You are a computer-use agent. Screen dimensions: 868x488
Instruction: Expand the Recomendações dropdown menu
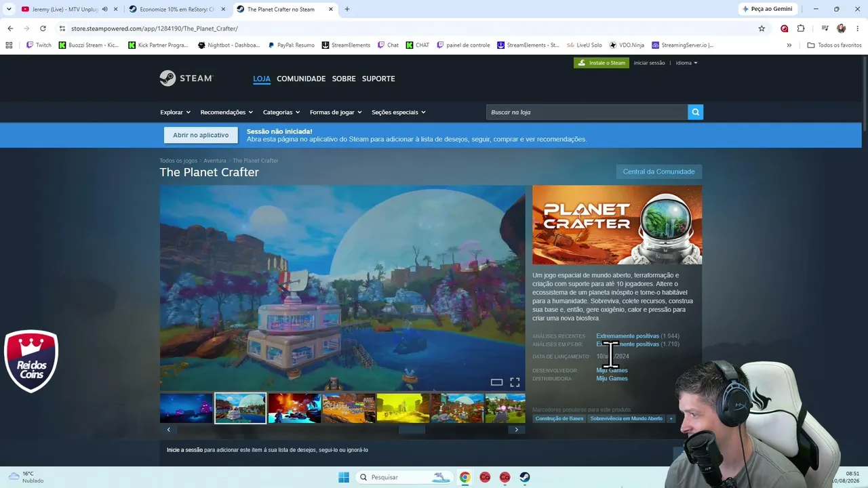click(x=226, y=112)
